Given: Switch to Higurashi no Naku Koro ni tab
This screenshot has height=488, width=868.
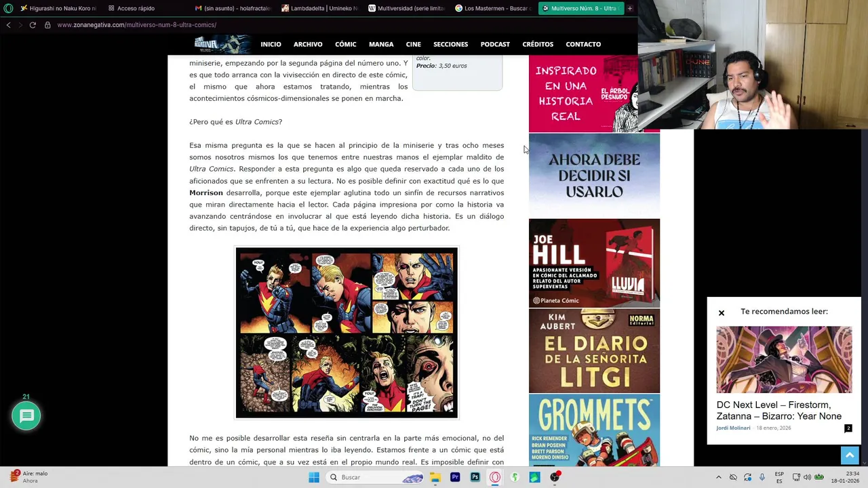Looking at the screenshot, I should pos(58,8).
